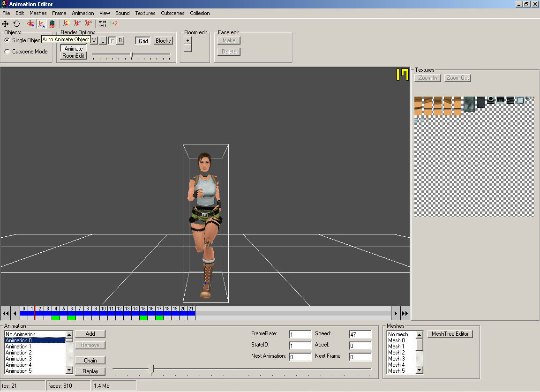Click the Replay button
Screen dimensions: 540x392
(90, 371)
